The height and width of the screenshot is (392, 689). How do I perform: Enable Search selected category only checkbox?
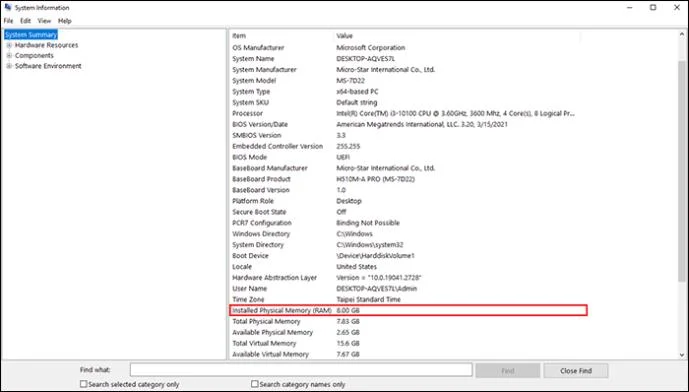coord(83,384)
